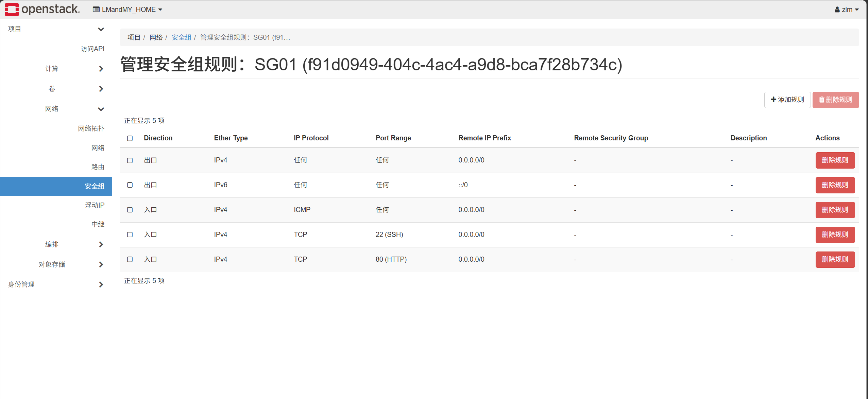Click the IP Protocol column header
Screen dimensions: 868x399
(311, 138)
